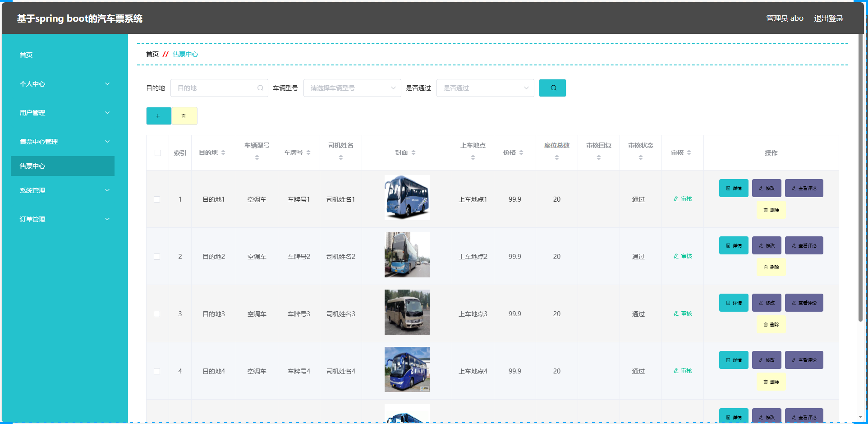Sort the table by 价格 column
The height and width of the screenshot is (424, 868).
tap(521, 152)
